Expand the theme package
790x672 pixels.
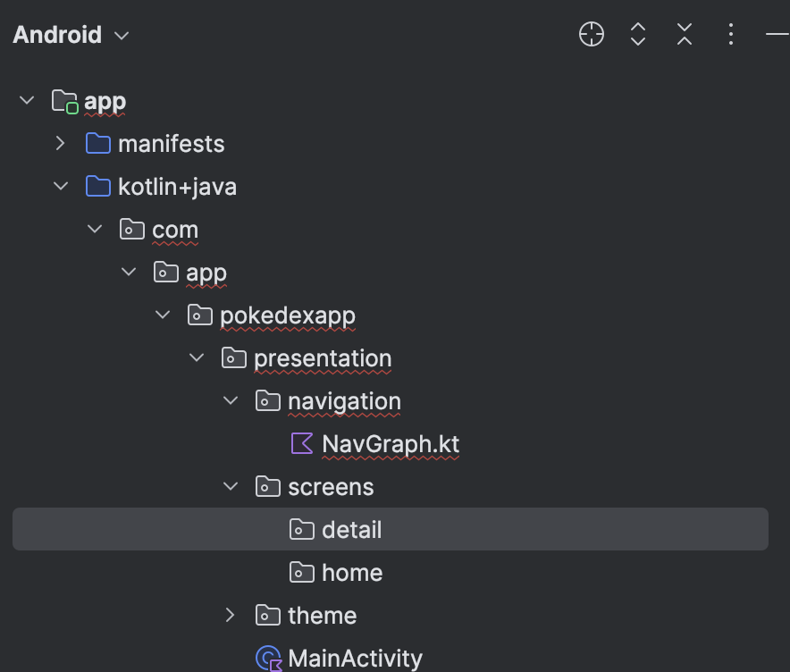(231, 615)
